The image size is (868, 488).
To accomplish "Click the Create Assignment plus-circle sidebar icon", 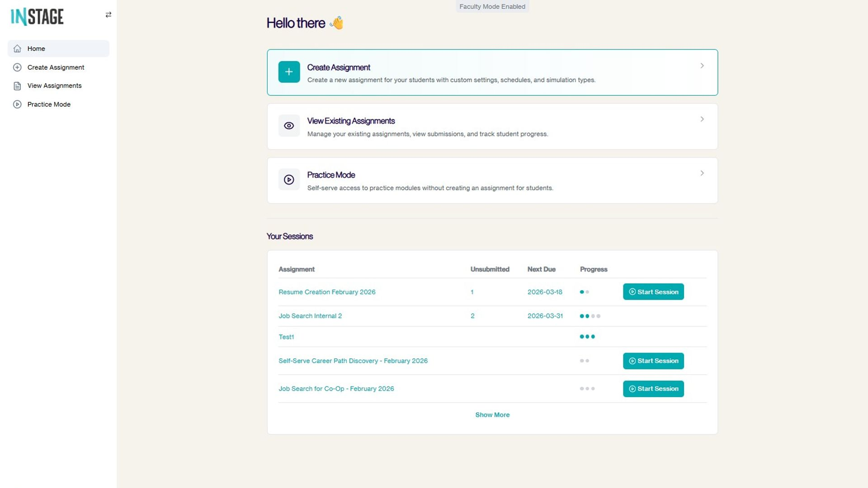I will (17, 67).
